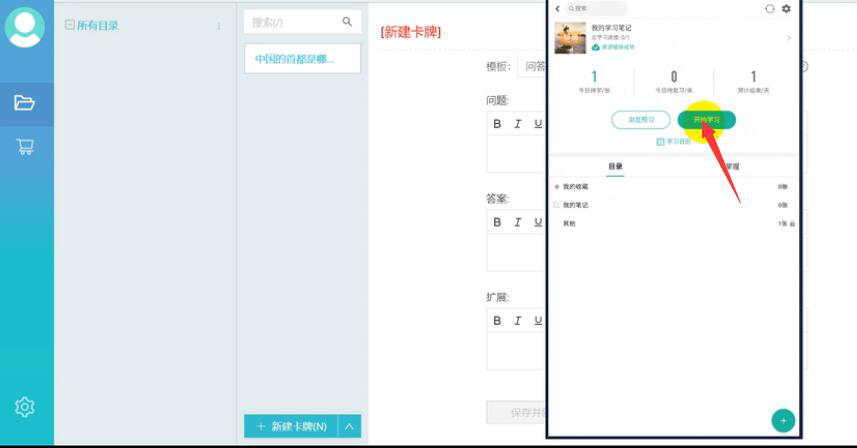
Task: Click the cloud sync status icon
Action: point(596,48)
